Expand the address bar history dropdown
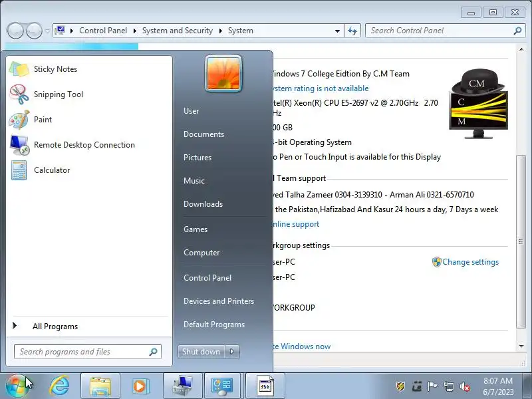Viewport: 532px width, 399px height. point(337,31)
